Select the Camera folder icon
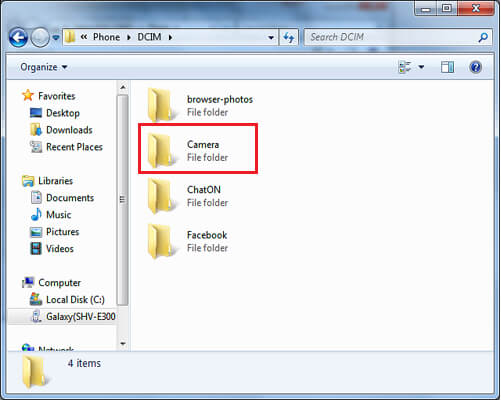This screenshot has height=401, width=501. [x=160, y=150]
